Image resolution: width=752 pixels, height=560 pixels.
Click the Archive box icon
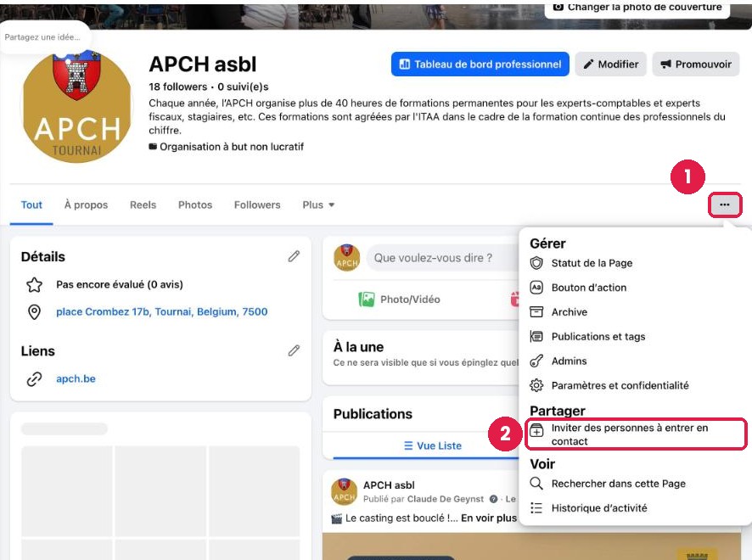[536, 311]
